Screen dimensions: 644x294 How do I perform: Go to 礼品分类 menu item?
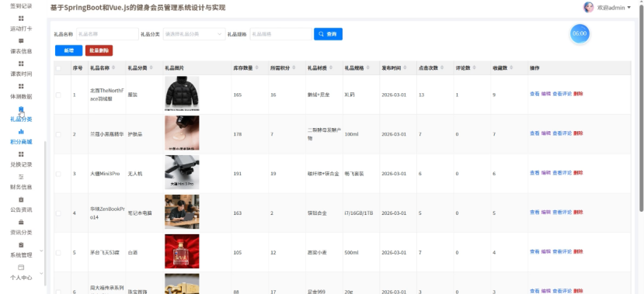click(x=21, y=119)
